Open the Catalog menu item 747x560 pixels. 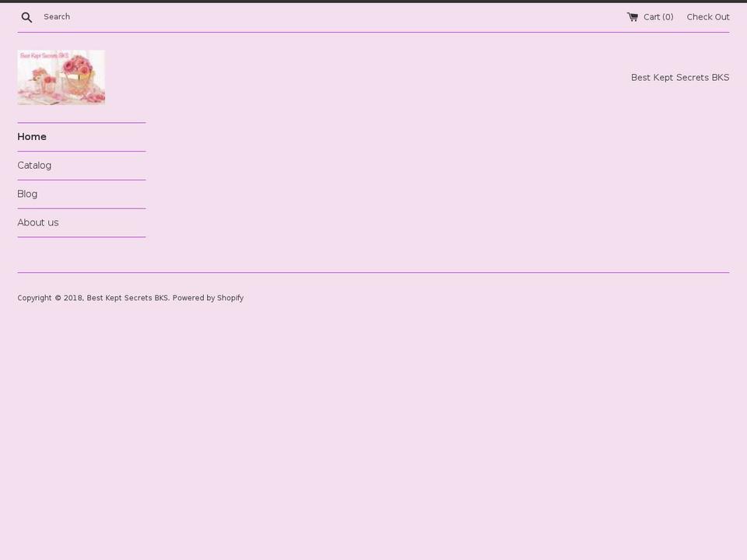[x=34, y=165]
